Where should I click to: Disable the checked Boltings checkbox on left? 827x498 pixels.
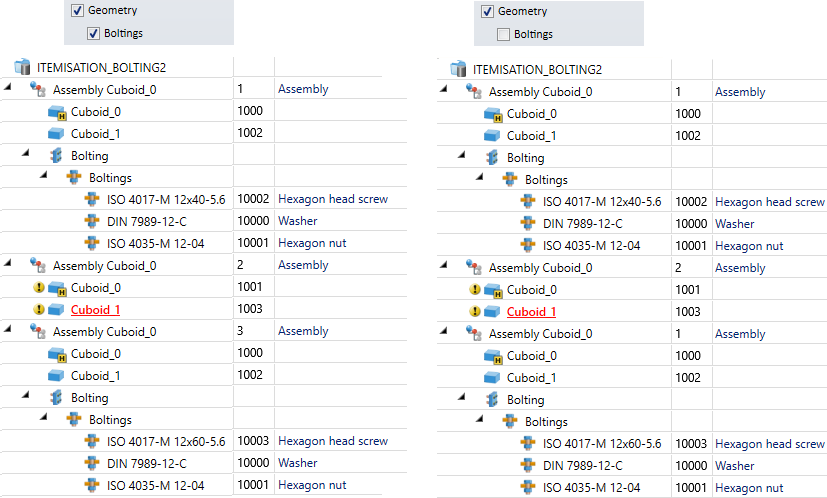[x=94, y=33]
